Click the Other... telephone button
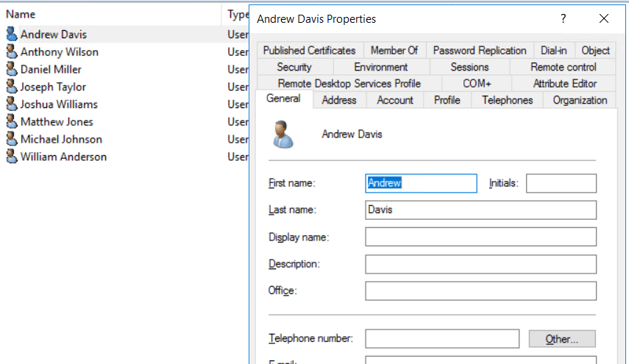This screenshot has width=629, height=364. coord(562,339)
